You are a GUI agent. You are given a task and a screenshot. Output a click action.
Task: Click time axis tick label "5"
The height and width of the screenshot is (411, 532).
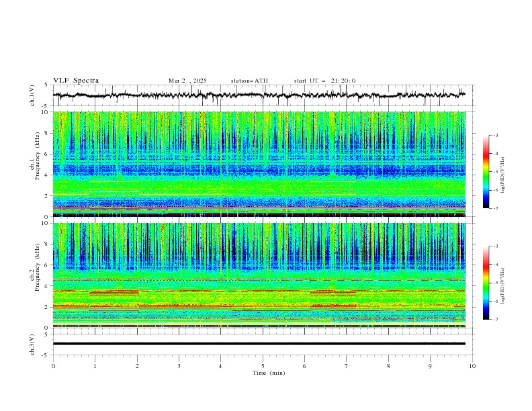(263, 366)
